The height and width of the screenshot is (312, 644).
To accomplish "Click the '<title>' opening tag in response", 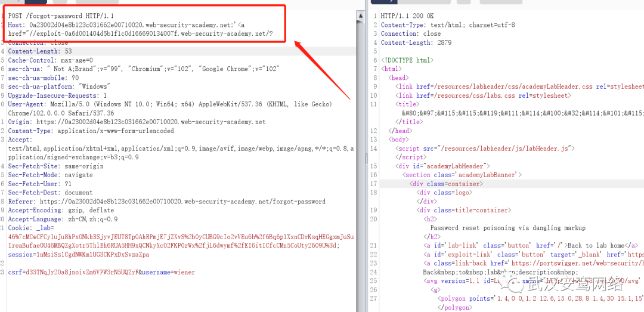I will pos(407,104).
